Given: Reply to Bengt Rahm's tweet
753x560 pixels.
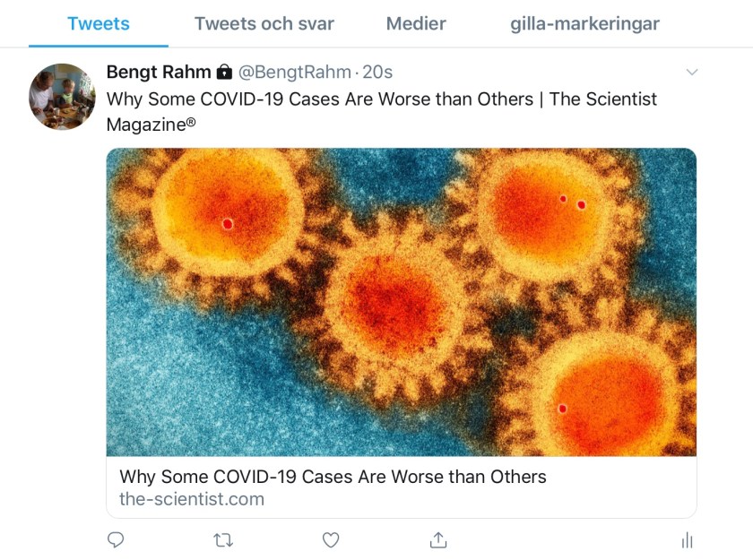Looking at the screenshot, I should (x=115, y=539).
